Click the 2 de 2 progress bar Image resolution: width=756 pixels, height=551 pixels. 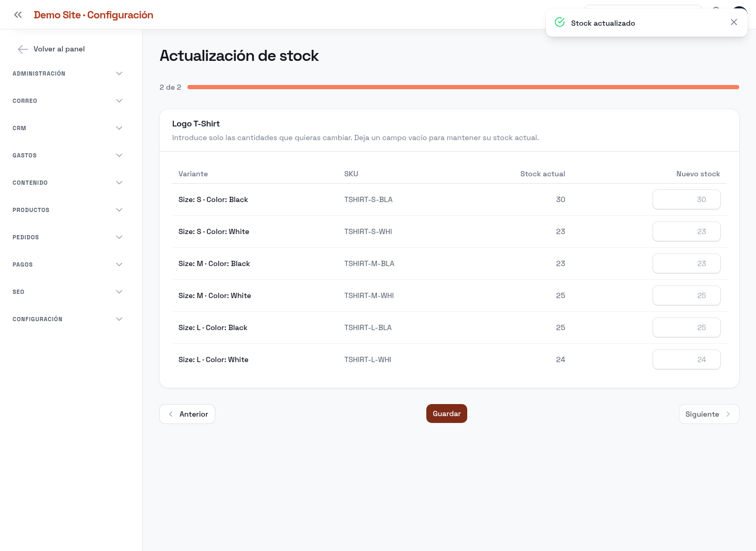[463, 87]
